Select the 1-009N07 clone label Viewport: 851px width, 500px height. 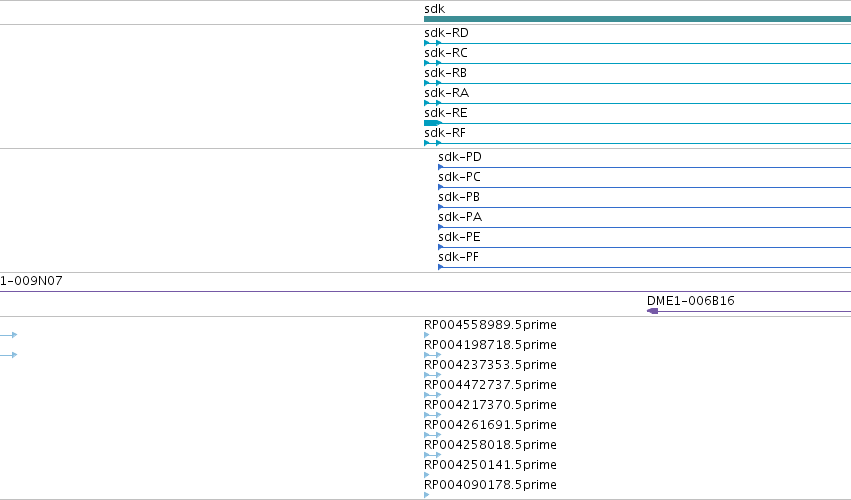coord(31,281)
